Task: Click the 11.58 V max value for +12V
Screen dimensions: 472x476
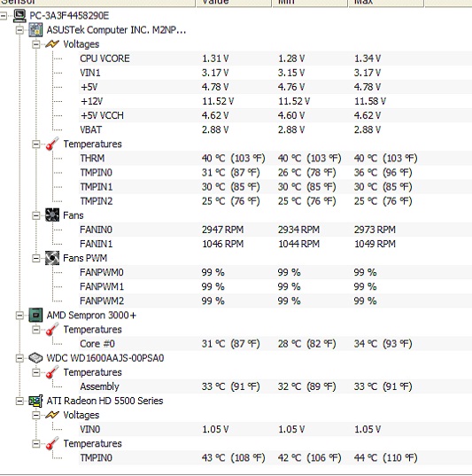Action: [x=370, y=101]
